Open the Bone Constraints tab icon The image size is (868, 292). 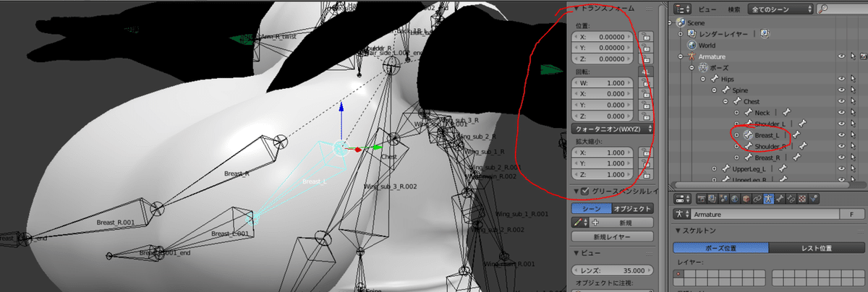791,199
